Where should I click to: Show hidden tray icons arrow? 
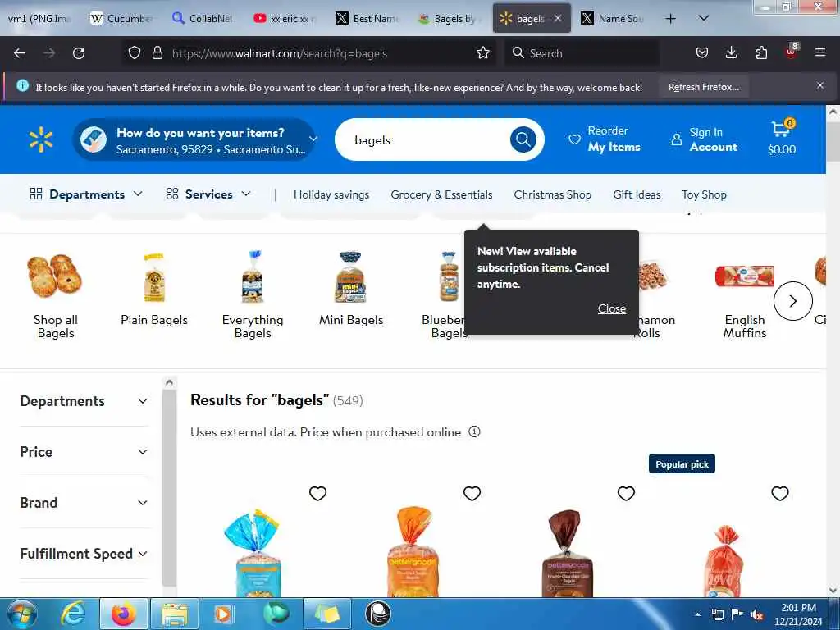click(697, 614)
